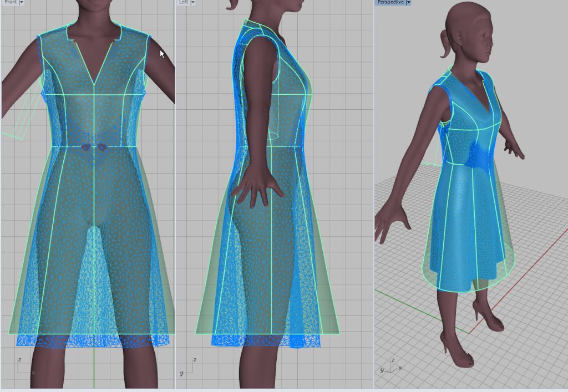Screen dimensions: 568x392
Task: Select the dress skirt in Front viewport
Action: (93, 246)
